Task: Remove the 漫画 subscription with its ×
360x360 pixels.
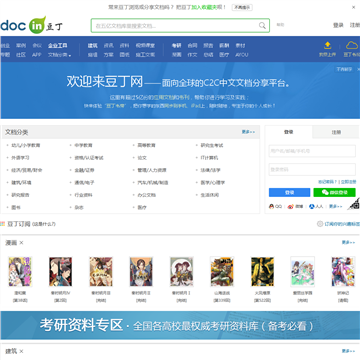Action: [x=21, y=243]
